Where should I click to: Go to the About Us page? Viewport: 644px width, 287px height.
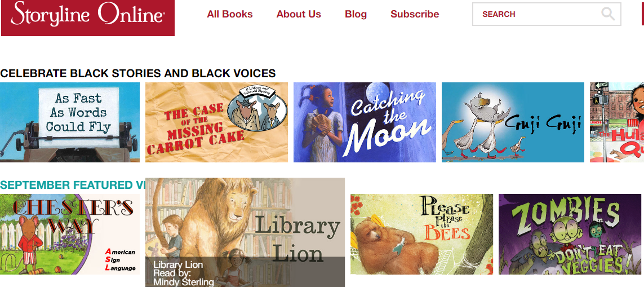(299, 14)
